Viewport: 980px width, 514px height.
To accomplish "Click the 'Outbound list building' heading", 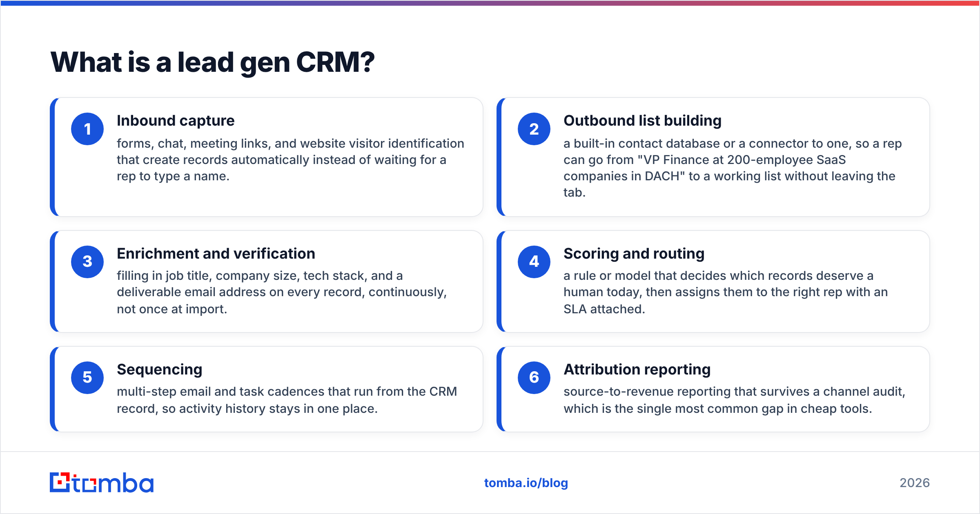I will (x=642, y=121).
